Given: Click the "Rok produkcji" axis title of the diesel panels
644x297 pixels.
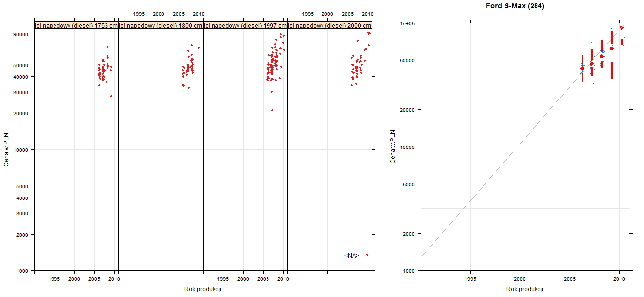Looking at the screenshot, I should [x=203, y=289].
